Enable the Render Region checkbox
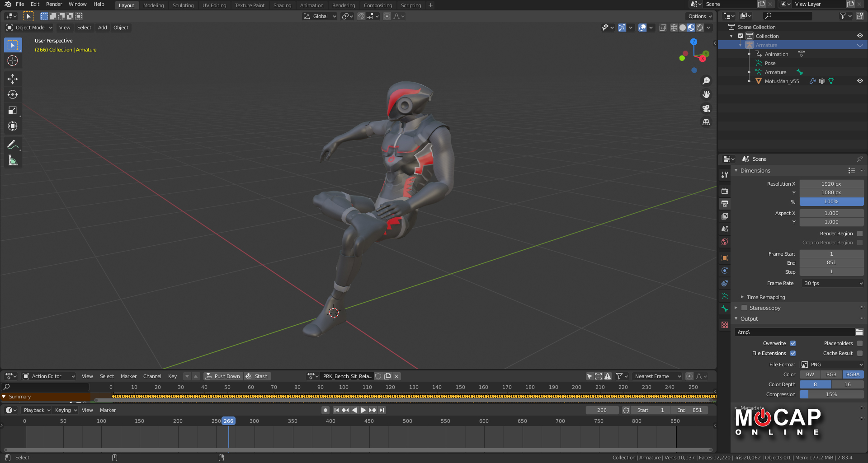This screenshot has width=868, height=463. [x=859, y=234]
